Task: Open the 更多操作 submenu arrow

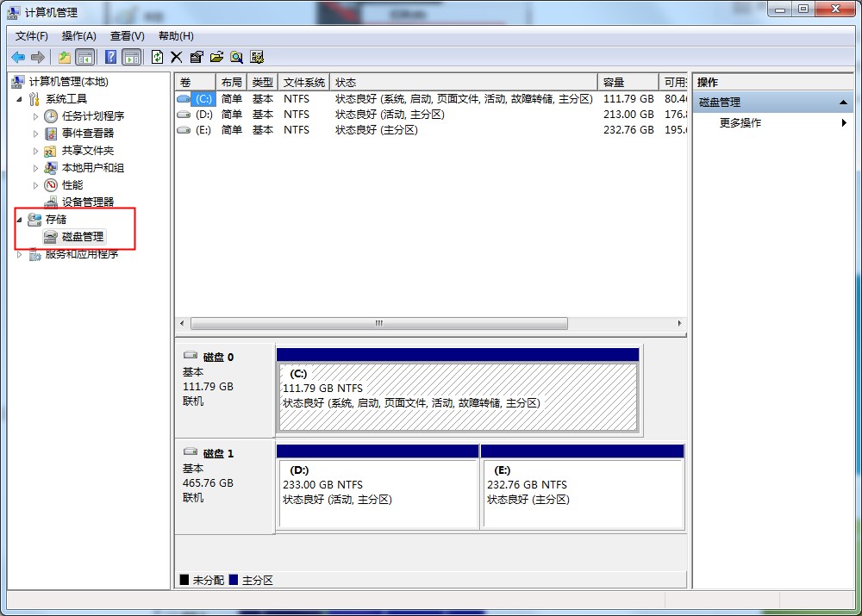Action: [x=843, y=122]
